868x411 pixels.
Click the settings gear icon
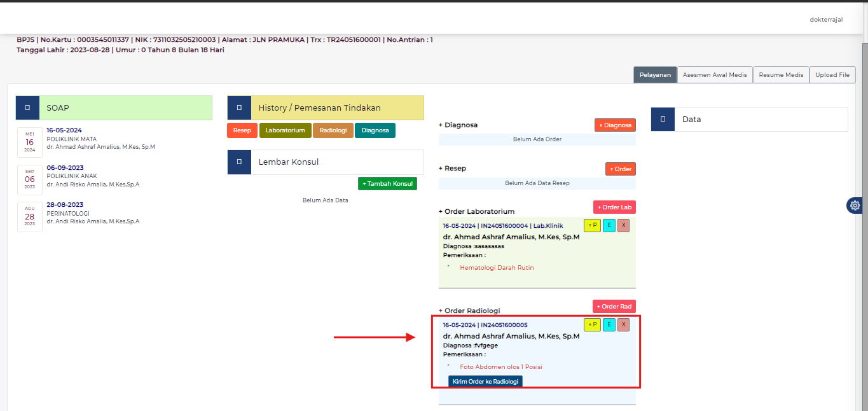[x=855, y=205]
